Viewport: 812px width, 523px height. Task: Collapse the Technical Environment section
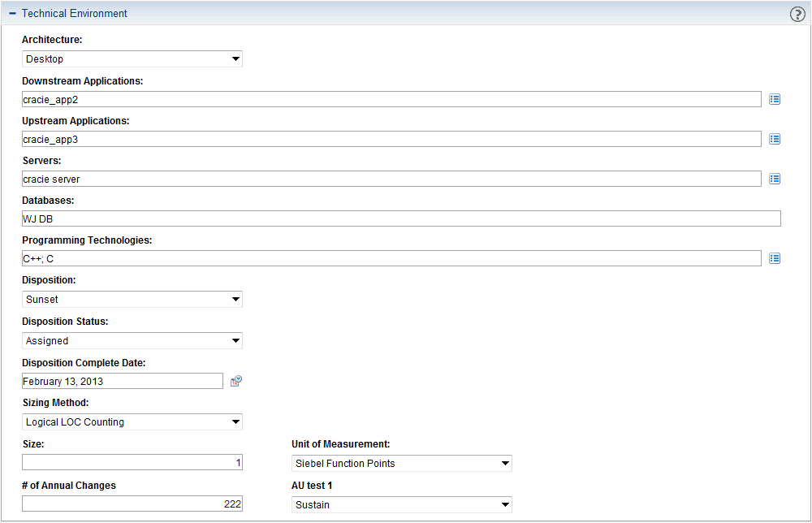click(13, 14)
